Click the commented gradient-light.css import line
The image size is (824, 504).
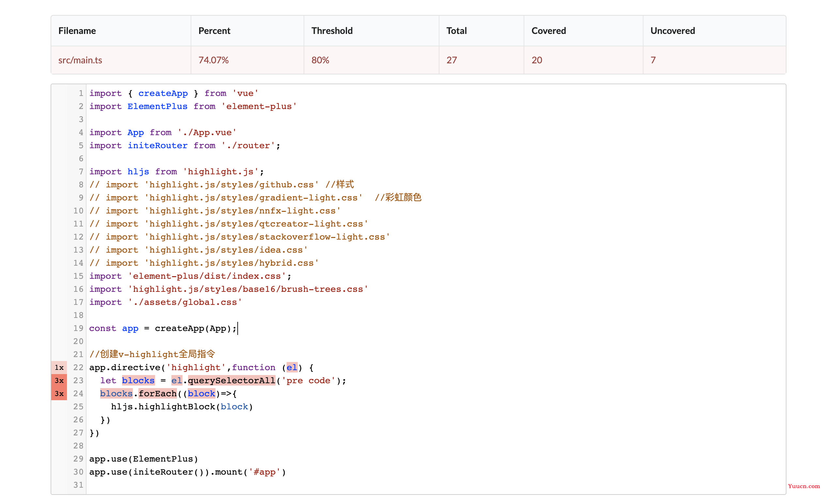click(255, 198)
